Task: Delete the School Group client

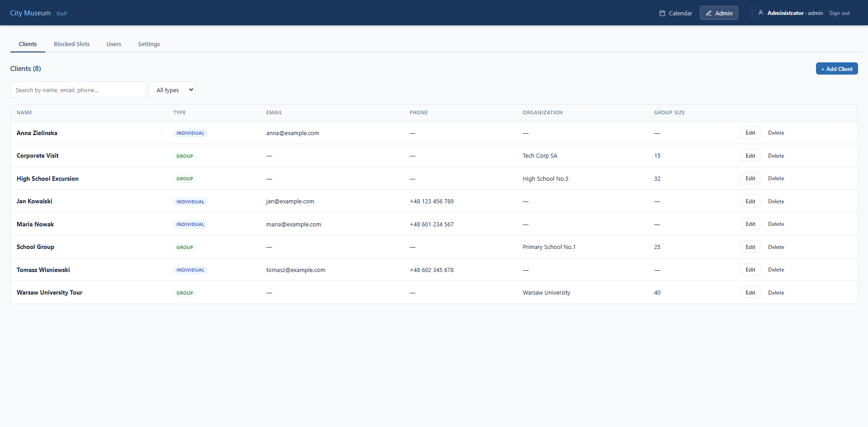Action: pos(776,247)
